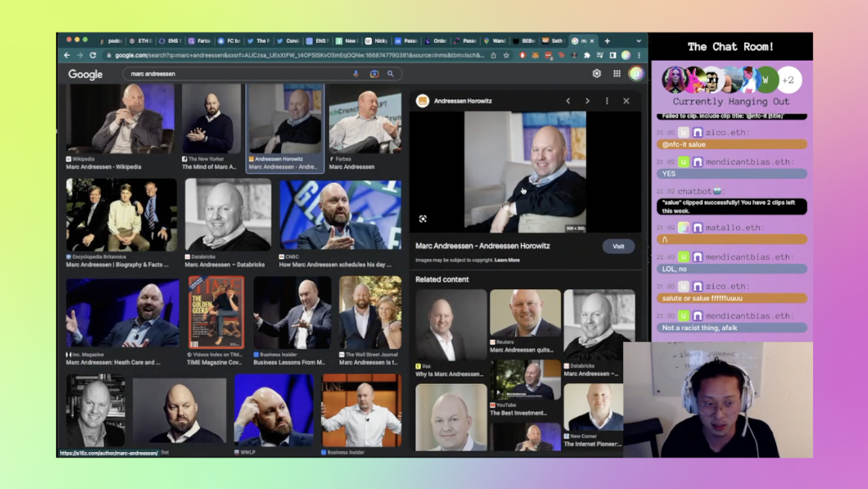Share this page from the address bar
The image size is (868, 489).
point(493,55)
